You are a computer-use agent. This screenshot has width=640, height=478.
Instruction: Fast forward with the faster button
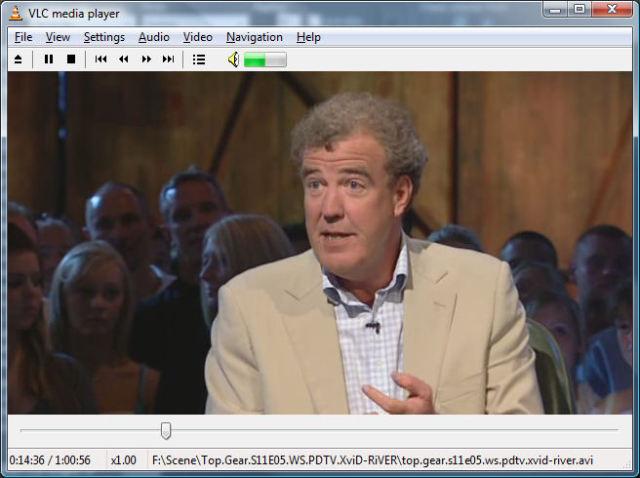(x=146, y=60)
